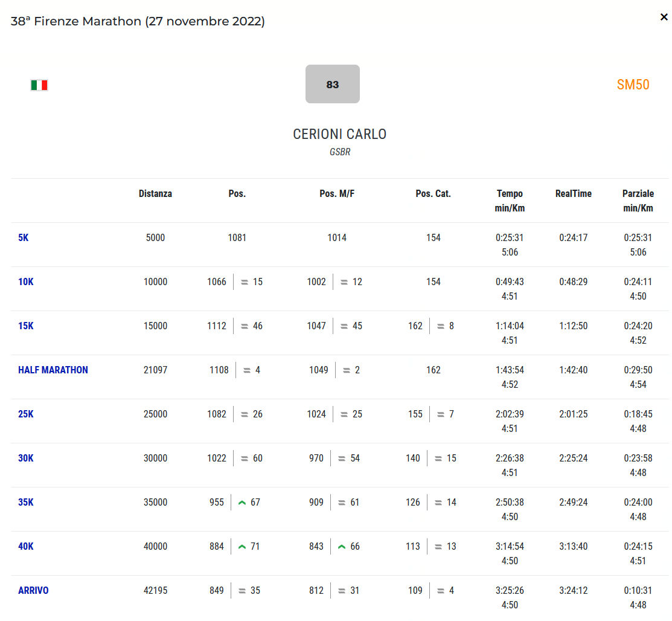
Task: Click the equals icon in ARRIVO Pos. M/F
Action: pyautogui.click(x=344, y=591)
